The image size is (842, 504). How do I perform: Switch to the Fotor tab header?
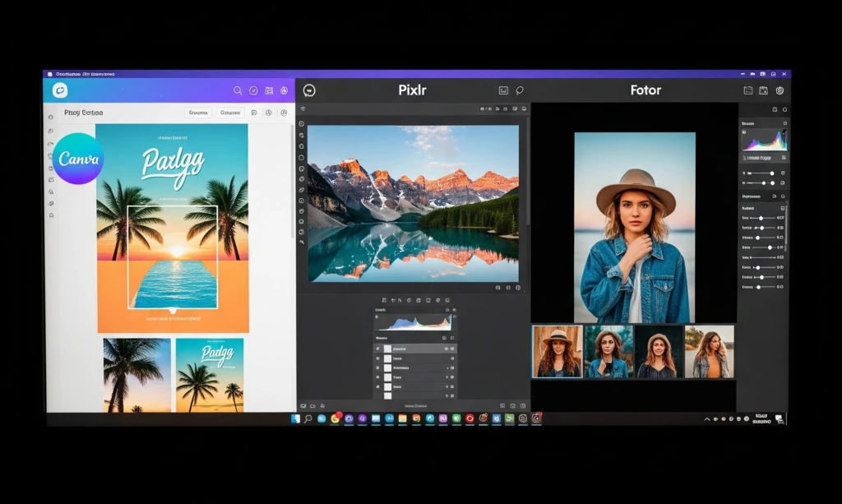point(645,90)
